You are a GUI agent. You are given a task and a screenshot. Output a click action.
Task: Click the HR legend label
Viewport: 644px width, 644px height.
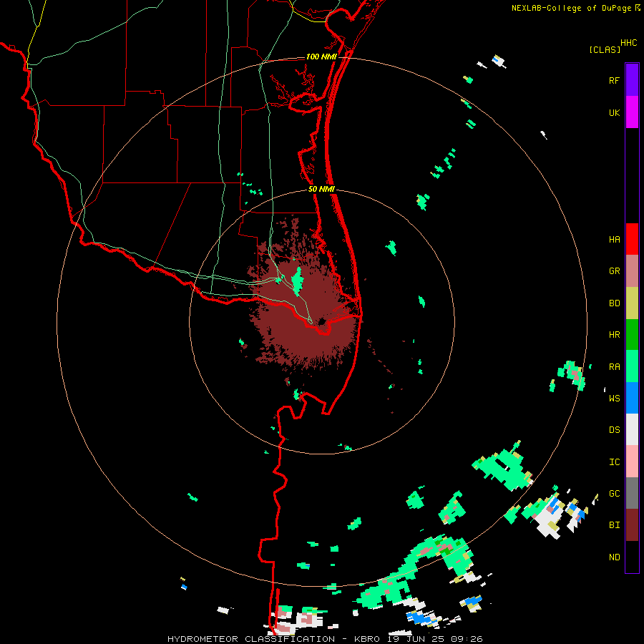[614, 335]
